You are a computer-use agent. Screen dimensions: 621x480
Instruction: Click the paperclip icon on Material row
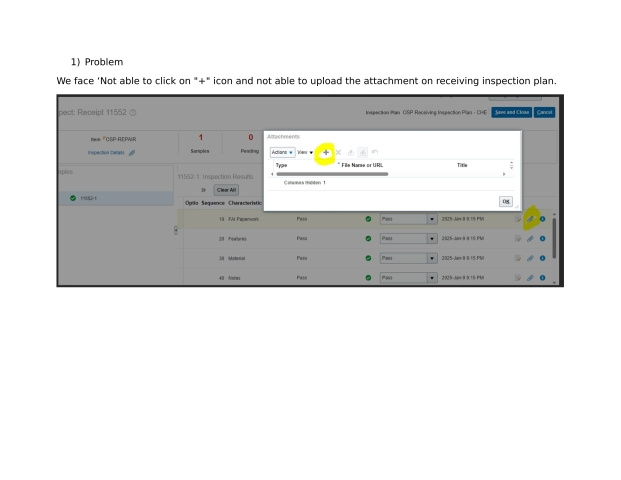[x=530, y=258]
